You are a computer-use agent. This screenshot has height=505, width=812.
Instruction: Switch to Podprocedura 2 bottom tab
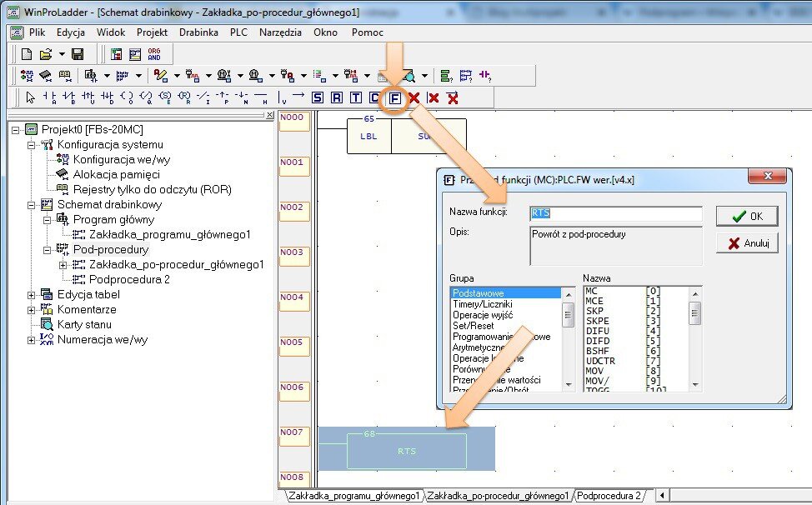click(609, 496)
